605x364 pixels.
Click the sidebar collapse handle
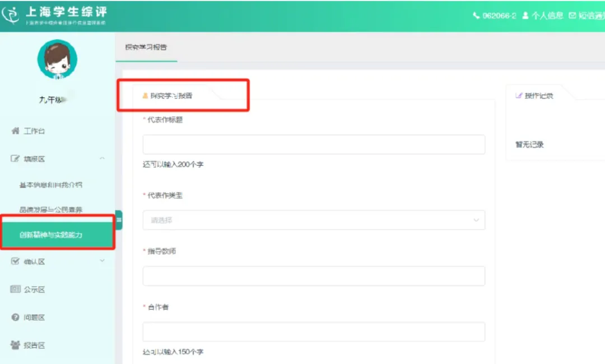pyautogui.click(x=119, y=220)
